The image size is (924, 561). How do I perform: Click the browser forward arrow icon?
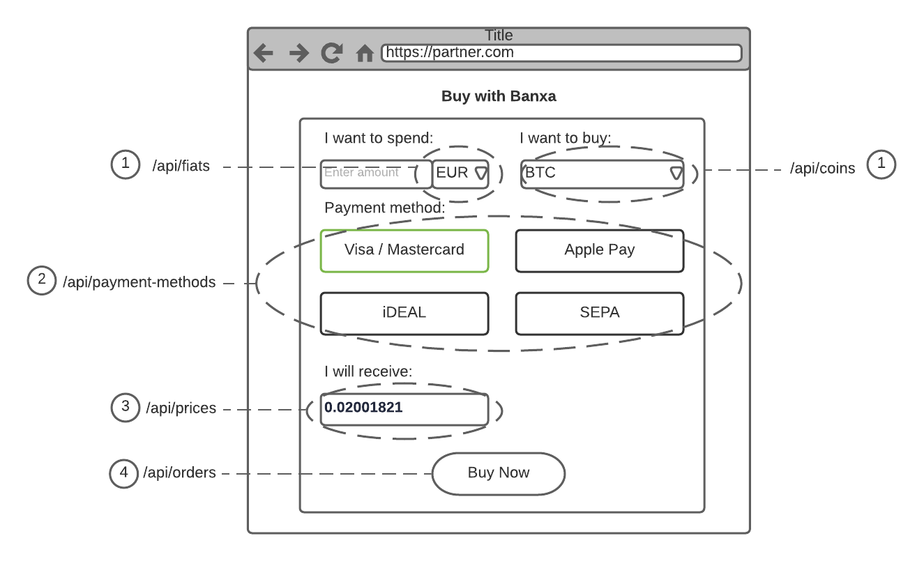coord(299,53)
